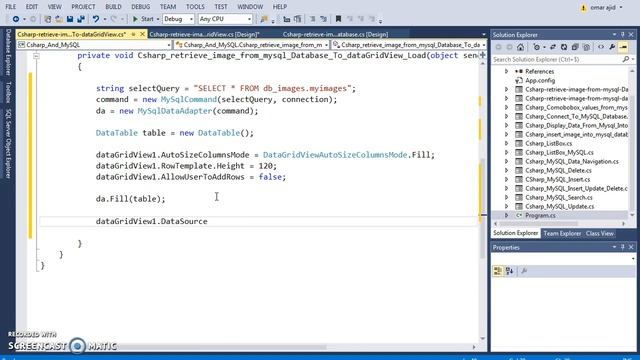The height and width of the screenshot is (360, 640).
Task: Pin the active To-dataGridView.cs tab
Action: coord(133,34)
